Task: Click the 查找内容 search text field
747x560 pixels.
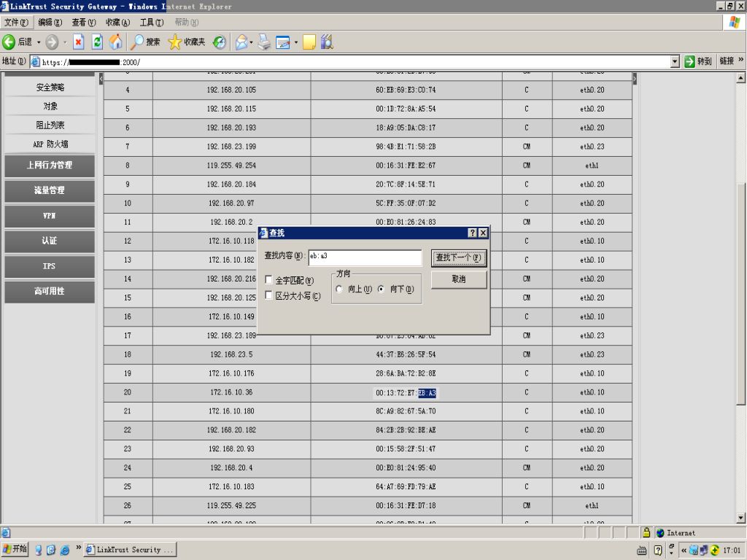Action: (365, 257)
